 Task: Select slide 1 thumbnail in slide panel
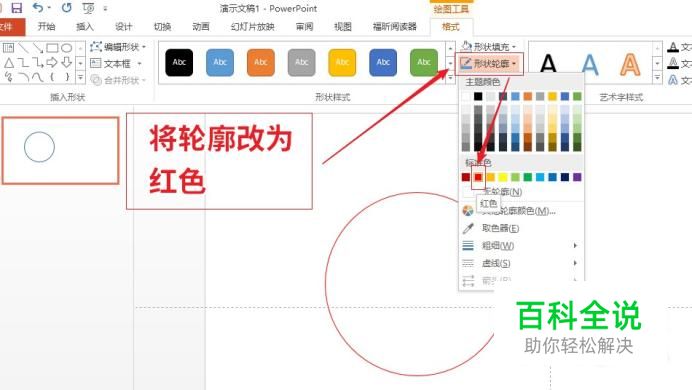(x=60, y=150)
